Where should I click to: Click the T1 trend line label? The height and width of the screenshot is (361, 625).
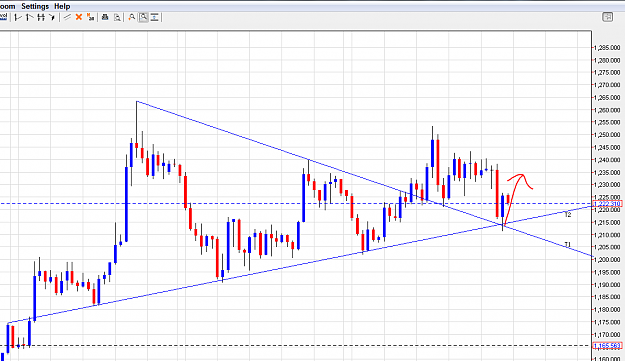coord(568,244)
